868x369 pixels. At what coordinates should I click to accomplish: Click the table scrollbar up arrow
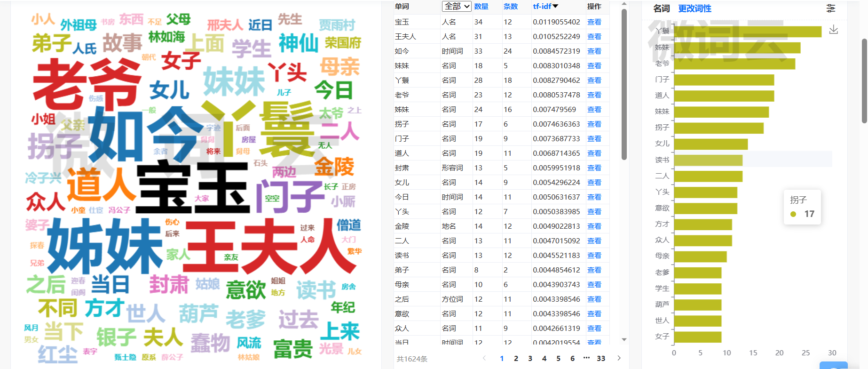[624, 4]
